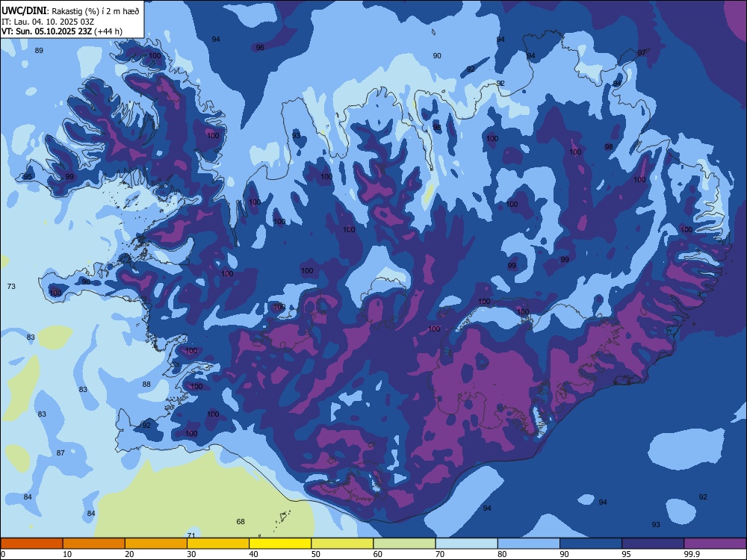
Task: Click the 20–30 amber legend swatch
Action: pyautogui.click(x=156, y=544)
